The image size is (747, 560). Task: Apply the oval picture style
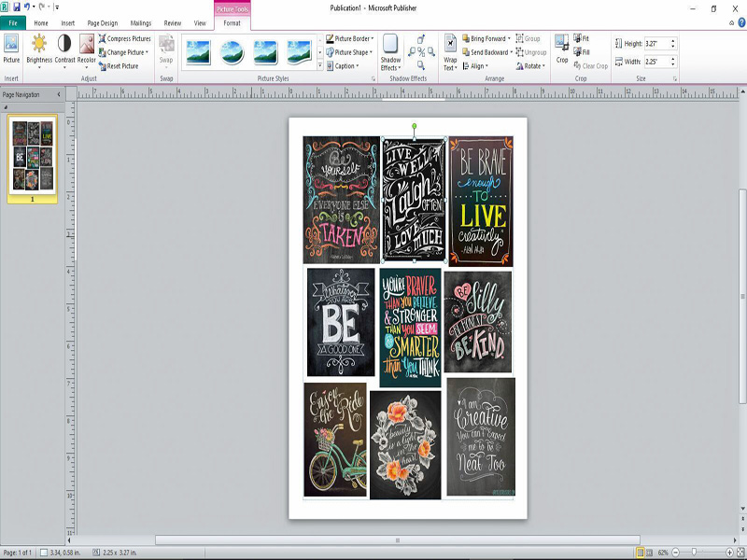(x=232, y=52)
